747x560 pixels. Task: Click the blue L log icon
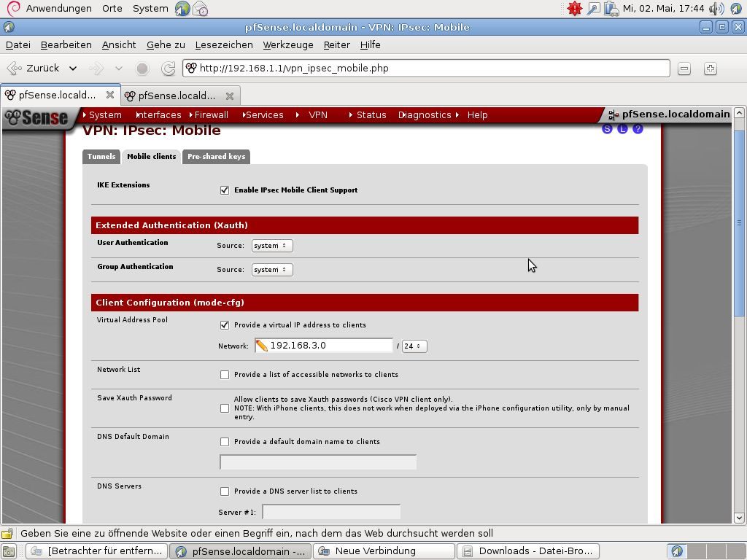coord(622,128)
